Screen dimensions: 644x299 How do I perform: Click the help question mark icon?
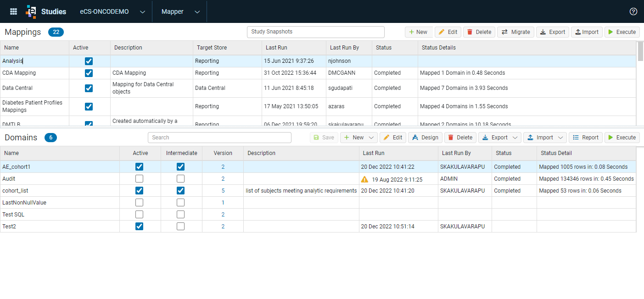[x=633, y=11]
